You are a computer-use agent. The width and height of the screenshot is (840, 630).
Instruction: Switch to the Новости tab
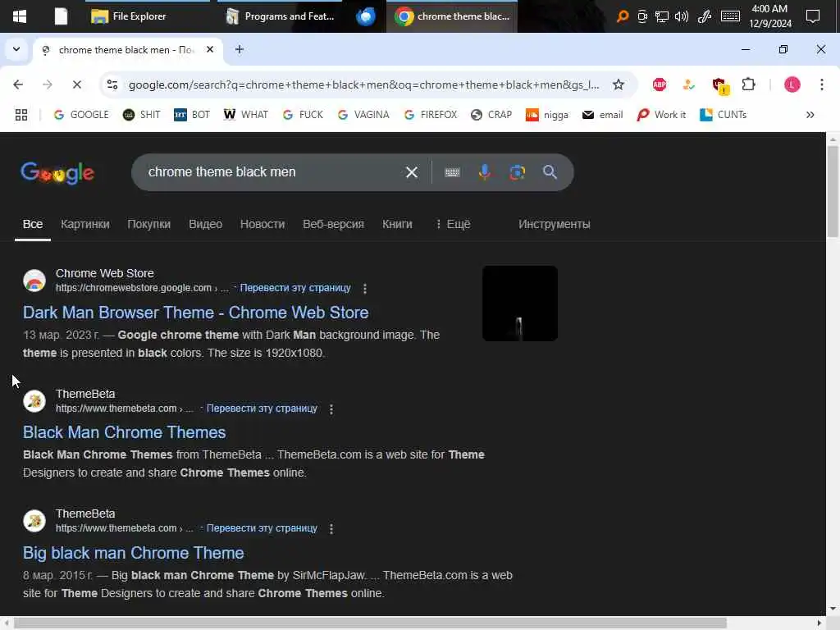[262, 224]
